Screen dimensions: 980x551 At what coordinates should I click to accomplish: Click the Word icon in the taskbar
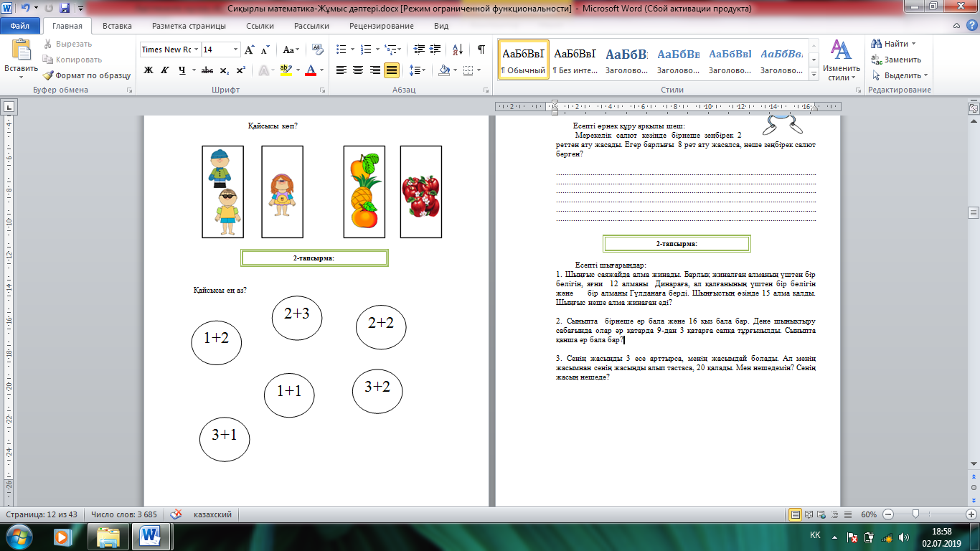[x=151, y=536]
